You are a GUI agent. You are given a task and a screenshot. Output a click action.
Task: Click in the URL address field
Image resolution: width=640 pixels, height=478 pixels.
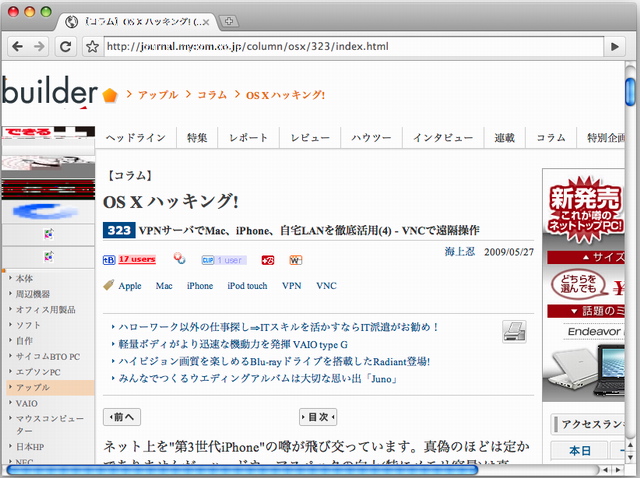coord(353,47)
